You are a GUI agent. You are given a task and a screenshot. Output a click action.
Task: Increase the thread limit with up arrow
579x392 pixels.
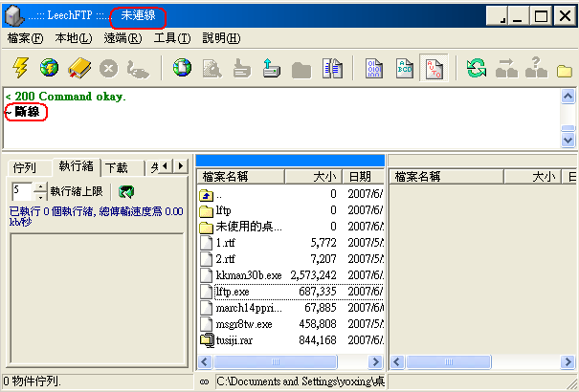coord(40,186)
